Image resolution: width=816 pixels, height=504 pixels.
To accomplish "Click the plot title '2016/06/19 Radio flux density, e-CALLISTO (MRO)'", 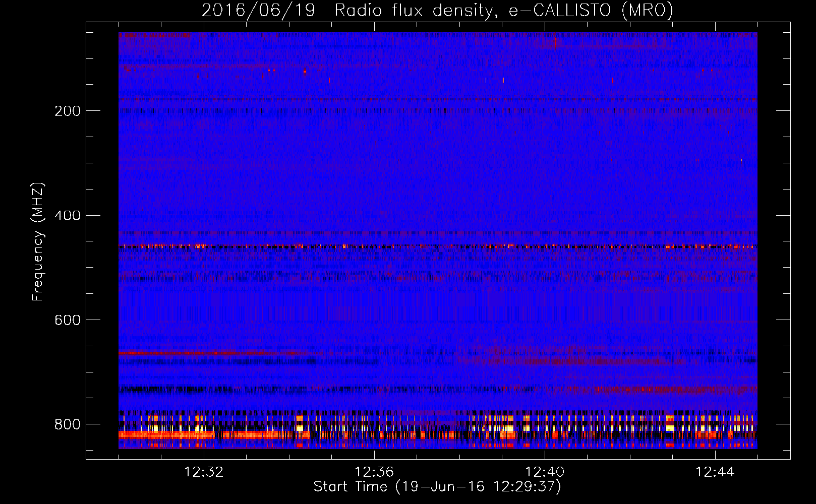I will tap(437, 11).
